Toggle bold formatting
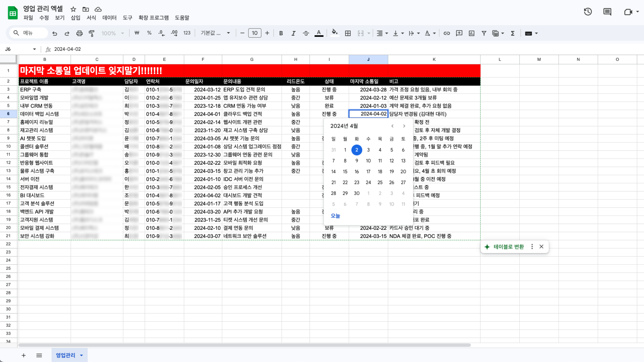Image resolution: width=644 pixels, height=362 pixels. [x=281, y=33]
